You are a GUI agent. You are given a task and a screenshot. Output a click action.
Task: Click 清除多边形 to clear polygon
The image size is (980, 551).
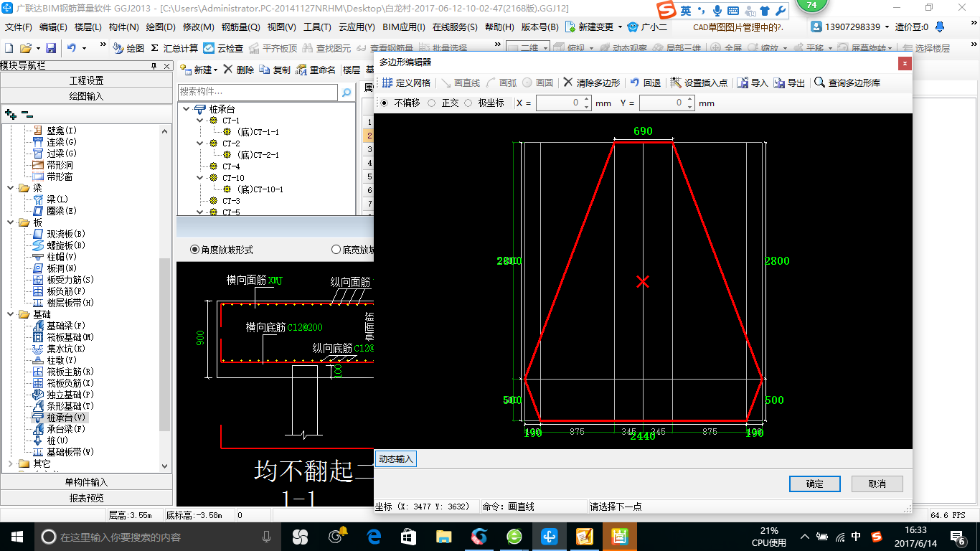tap(591, 83)
